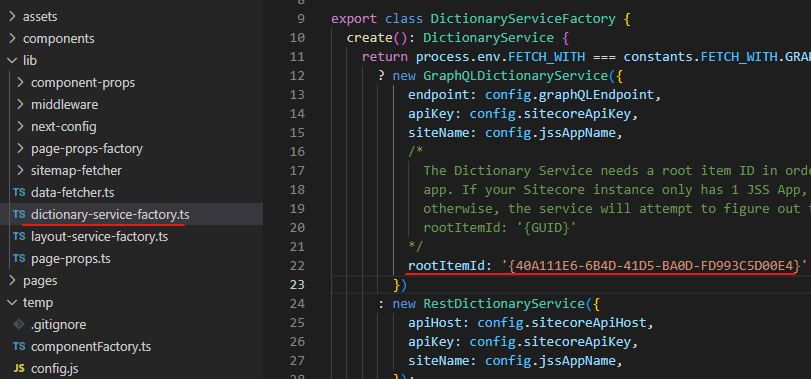Click JS icon of config.js
The width and height of the screenshot is (811, 379).
point(19,369)
